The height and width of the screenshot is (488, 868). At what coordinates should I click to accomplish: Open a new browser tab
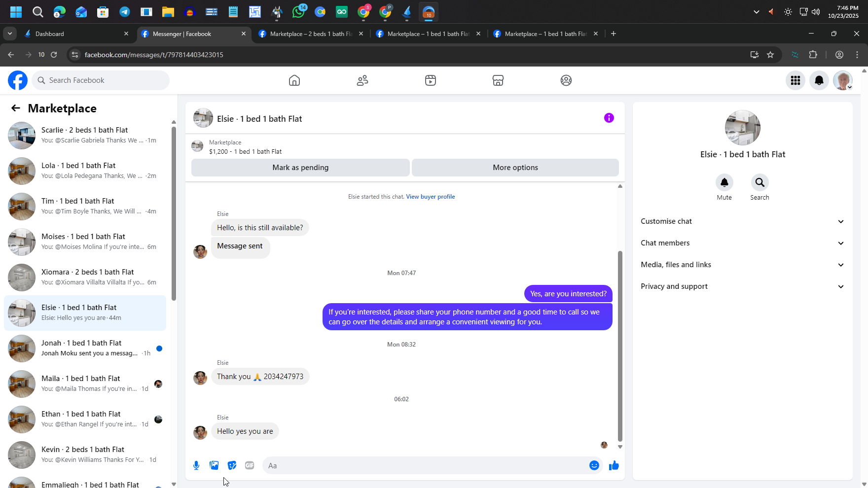point(613,34)
